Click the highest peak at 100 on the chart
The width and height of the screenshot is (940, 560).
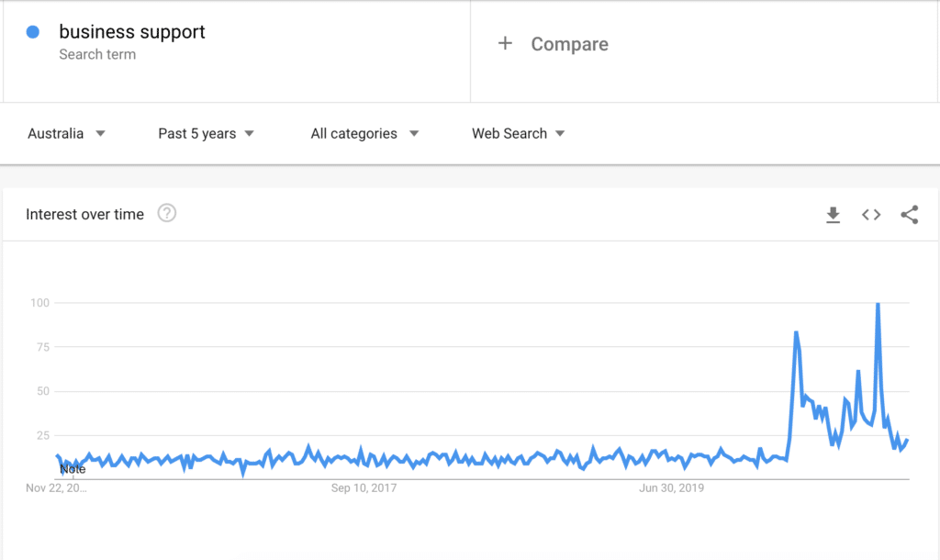[878, 304]
